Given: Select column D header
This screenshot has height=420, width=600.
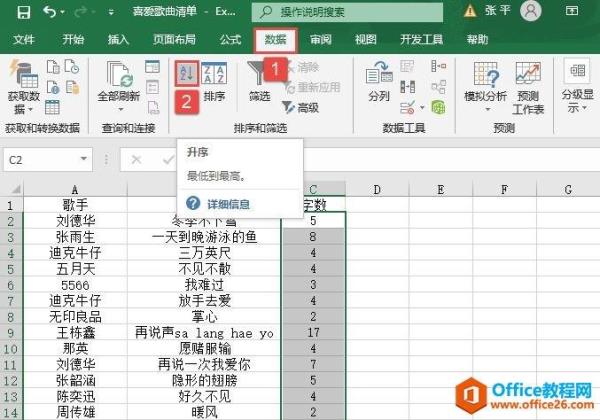Looking at the screenshot, I should click(x=377, y=189).
